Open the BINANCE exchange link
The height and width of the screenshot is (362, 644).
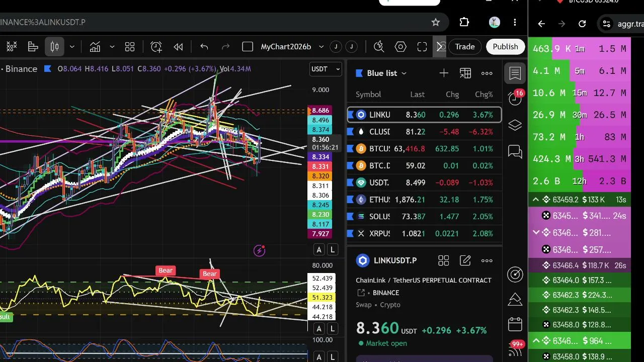[x=386, y=293]
